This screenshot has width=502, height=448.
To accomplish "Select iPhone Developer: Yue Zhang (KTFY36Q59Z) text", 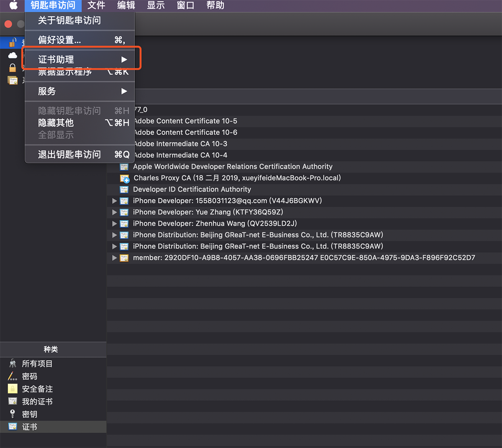I will coord(208,212).
